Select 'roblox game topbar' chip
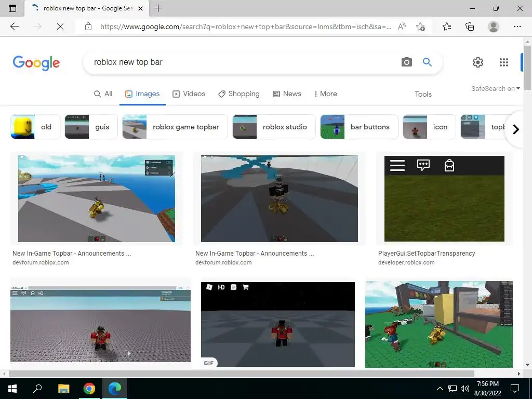The width and height of the screenshot is (532, 399). click(x=175, y=127)
